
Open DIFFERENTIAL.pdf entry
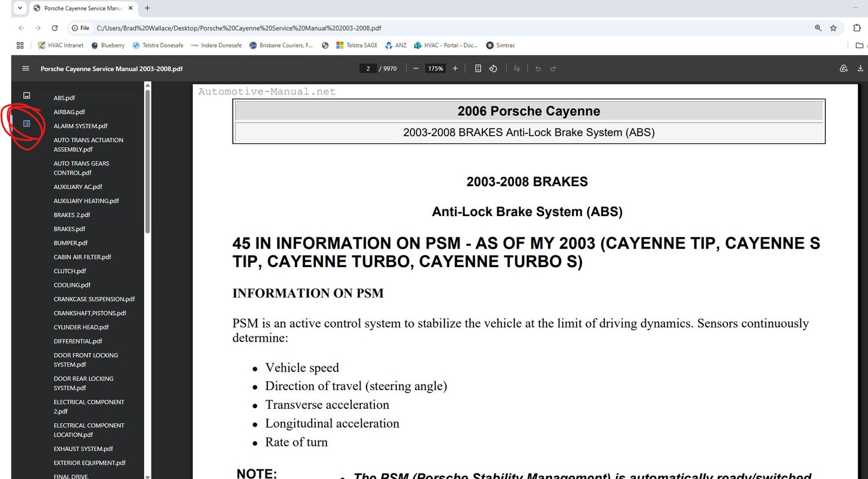coord(78,342)
